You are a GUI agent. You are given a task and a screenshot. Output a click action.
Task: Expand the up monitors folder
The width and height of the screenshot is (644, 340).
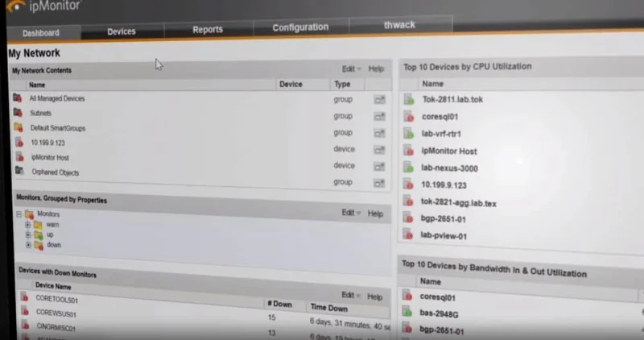[x=28, y=235]
